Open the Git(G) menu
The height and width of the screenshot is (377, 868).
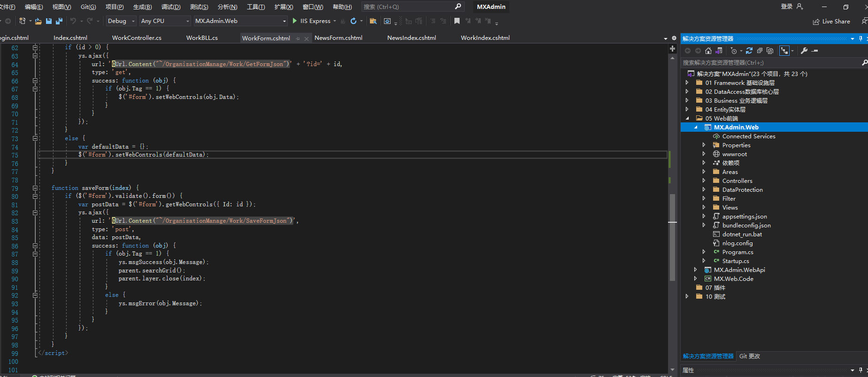[88, 7]
